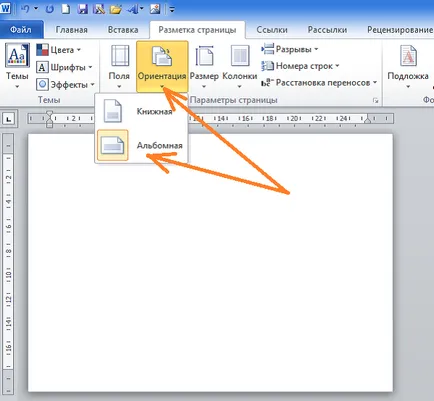434x401 pixels.
Task: Click the Open folder icon in quick access toolbar
Action: tap(116, 9)
